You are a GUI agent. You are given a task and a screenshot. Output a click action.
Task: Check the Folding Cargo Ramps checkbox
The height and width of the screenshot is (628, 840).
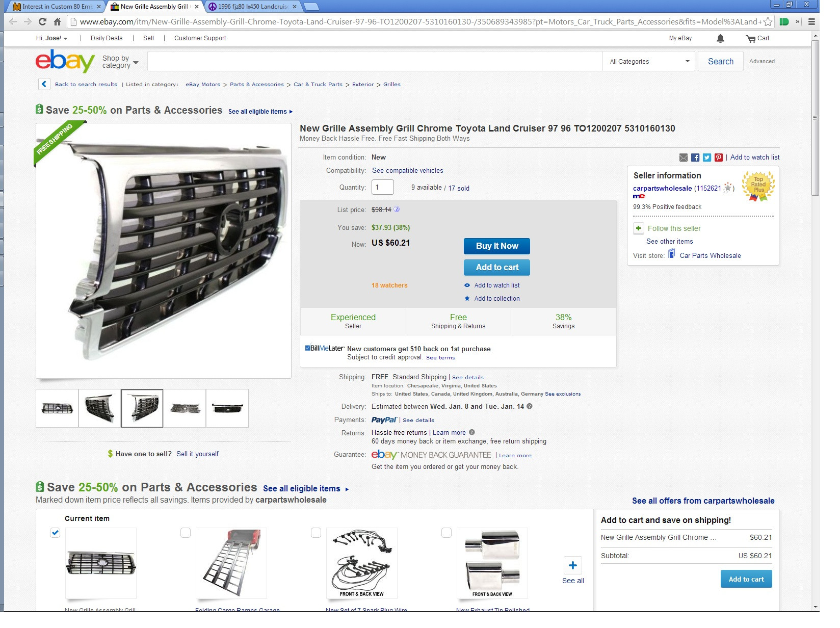[x=186, y=533]
